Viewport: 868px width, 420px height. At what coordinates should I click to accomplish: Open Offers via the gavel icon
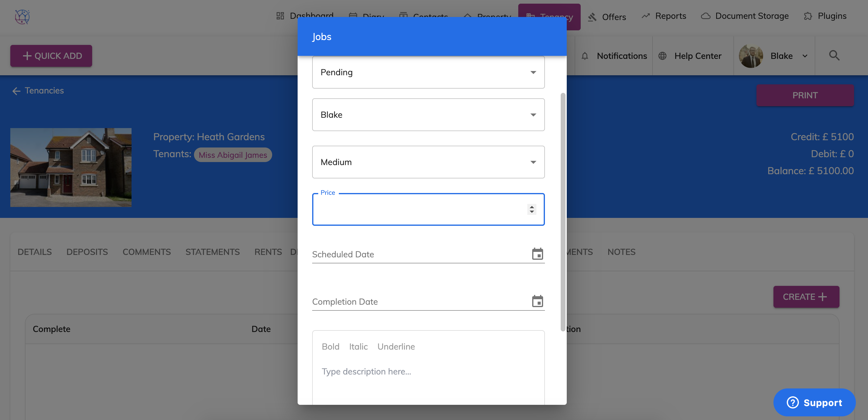[592, 17]
